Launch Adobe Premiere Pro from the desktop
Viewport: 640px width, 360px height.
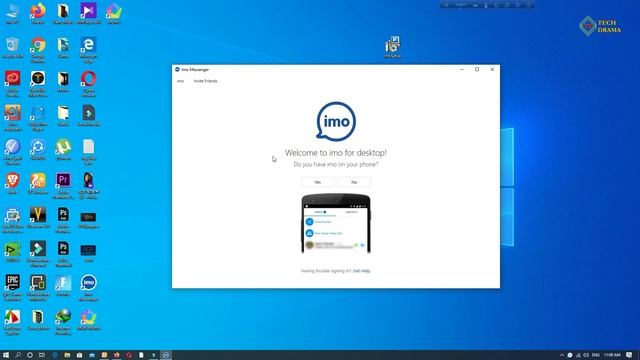(x=63, y=186)
